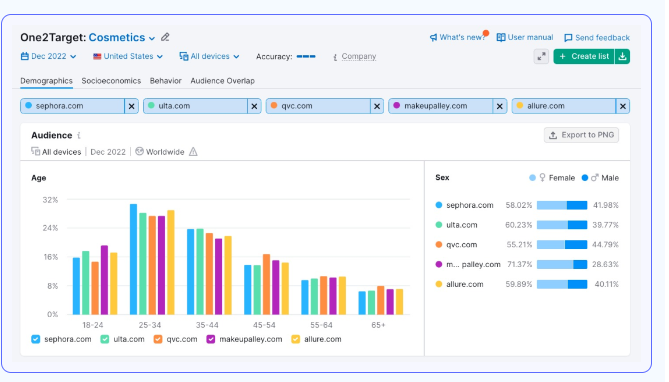Remove sephora.com with its X icon
Viewport: 669px width, 382px height.
131,106
